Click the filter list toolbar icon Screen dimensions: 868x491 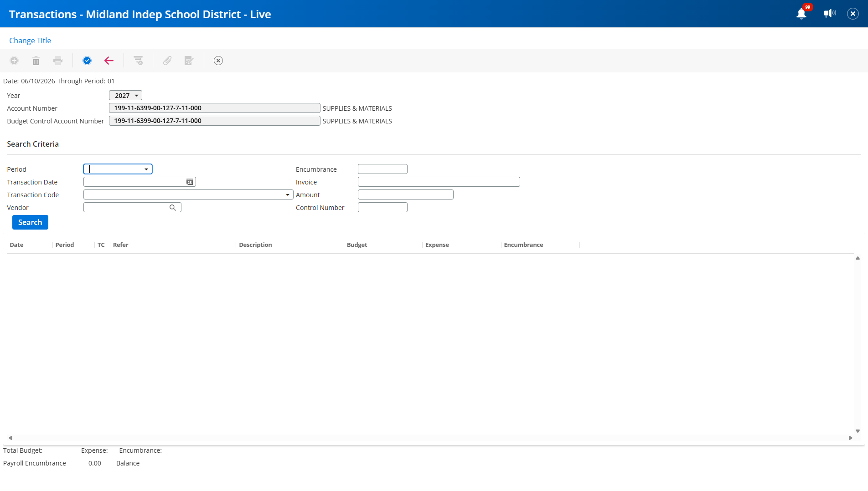pos(138,61)
